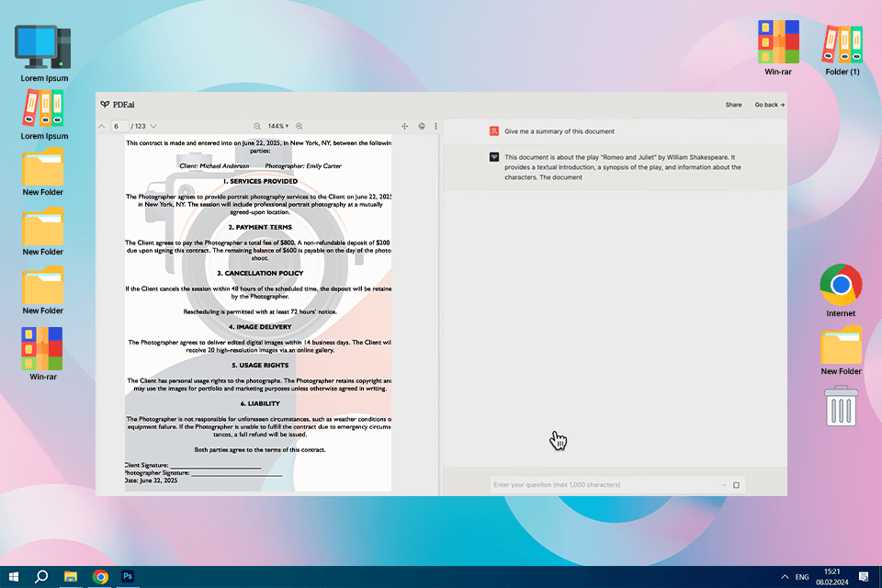Open the Lorem Ipsum binders desktop icon
This screenshot has width=882, height=588.
click(44, 116)
